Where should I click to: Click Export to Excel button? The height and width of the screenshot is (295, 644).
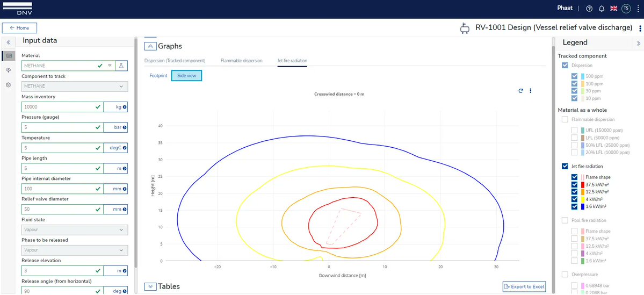coord(524,286)
